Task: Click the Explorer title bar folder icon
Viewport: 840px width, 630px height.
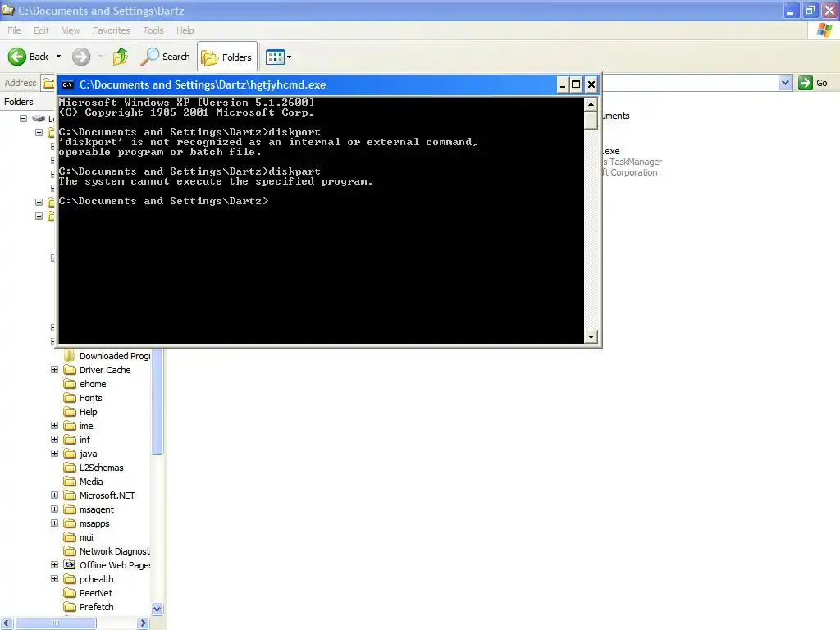Action: (7, 10)
